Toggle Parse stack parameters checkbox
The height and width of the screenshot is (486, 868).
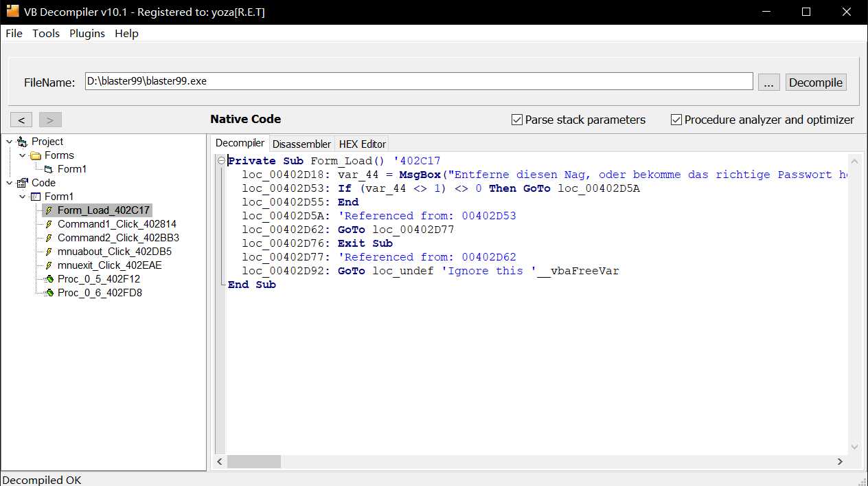tap(517, 120)
